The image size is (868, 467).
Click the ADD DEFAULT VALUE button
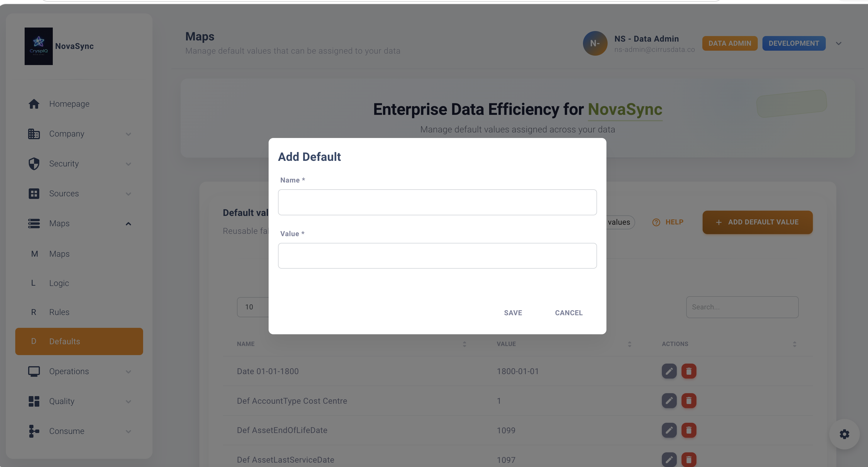pyautogui.click(x=757, y=222)
